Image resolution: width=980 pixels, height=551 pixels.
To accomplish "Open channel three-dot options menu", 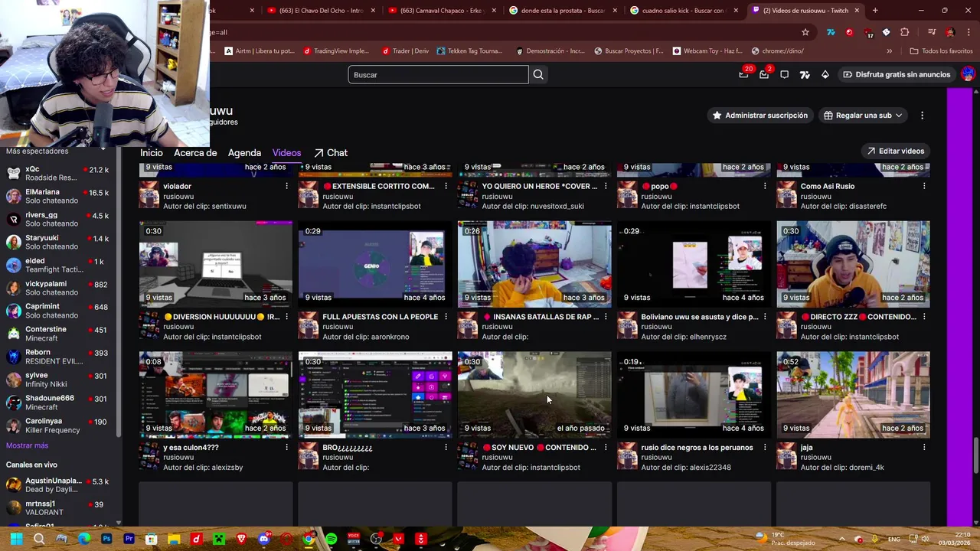I will click(922, 116).
